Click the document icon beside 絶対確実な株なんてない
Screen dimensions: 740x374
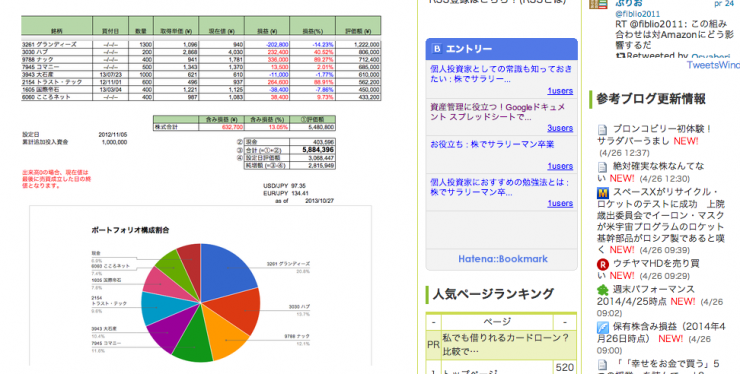[602, 166]
